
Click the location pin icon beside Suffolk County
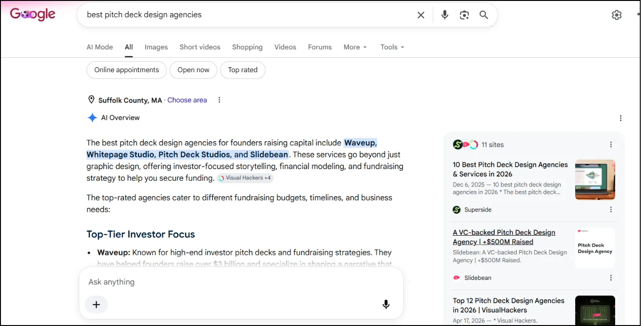click(91, 100)
